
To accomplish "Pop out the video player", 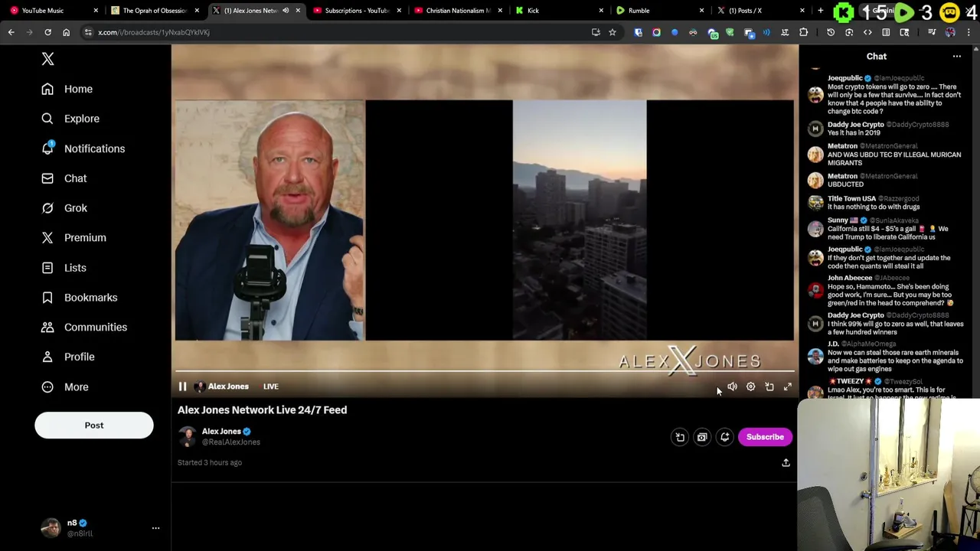I will coord(769,387).
